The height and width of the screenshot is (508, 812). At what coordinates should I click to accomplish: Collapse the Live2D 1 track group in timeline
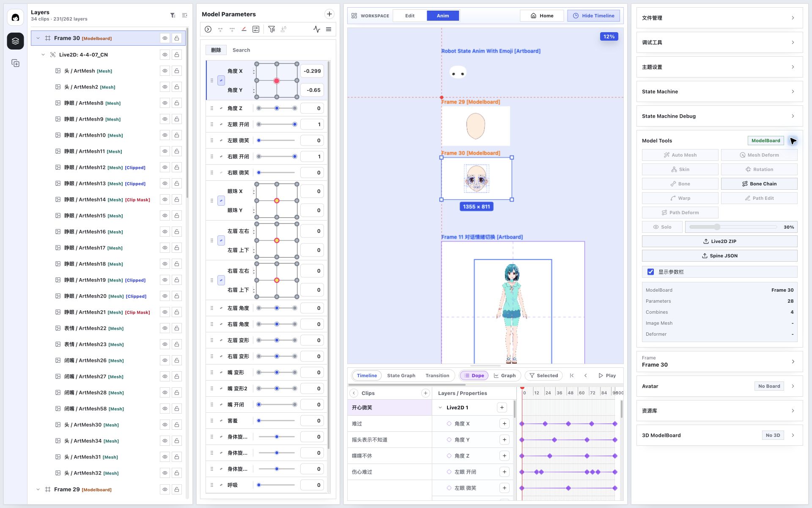tap(440, 408)
